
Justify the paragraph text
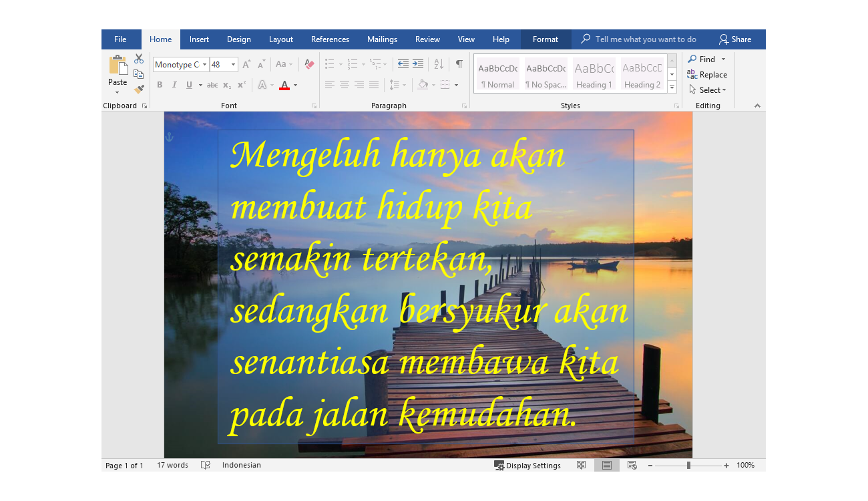[374, 85]
